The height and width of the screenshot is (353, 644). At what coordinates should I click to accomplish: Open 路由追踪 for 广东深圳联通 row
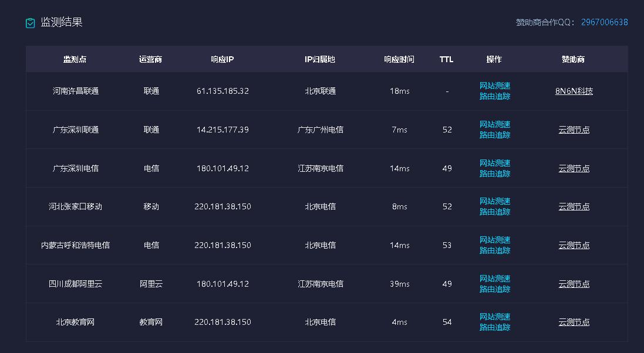pos(495,135)
